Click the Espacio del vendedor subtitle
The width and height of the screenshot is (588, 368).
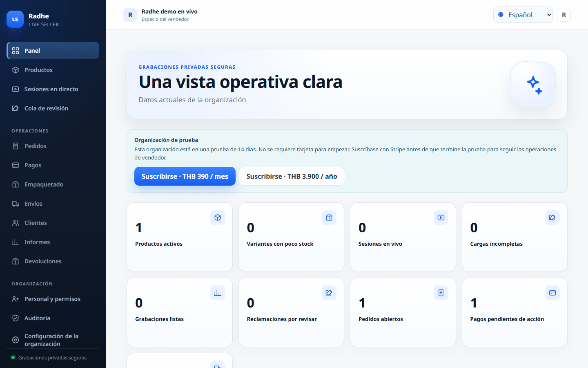[x=165, y=19]
